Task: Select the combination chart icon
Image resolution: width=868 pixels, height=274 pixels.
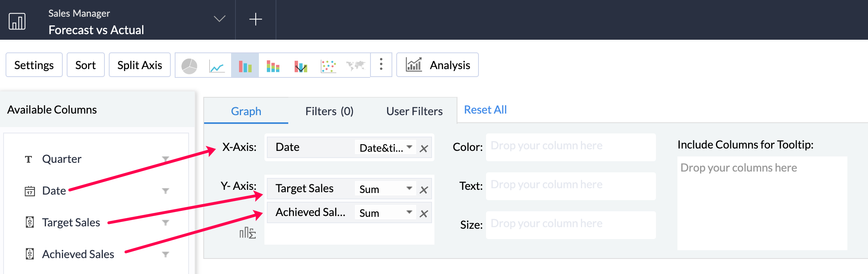Action: (301, 66)
